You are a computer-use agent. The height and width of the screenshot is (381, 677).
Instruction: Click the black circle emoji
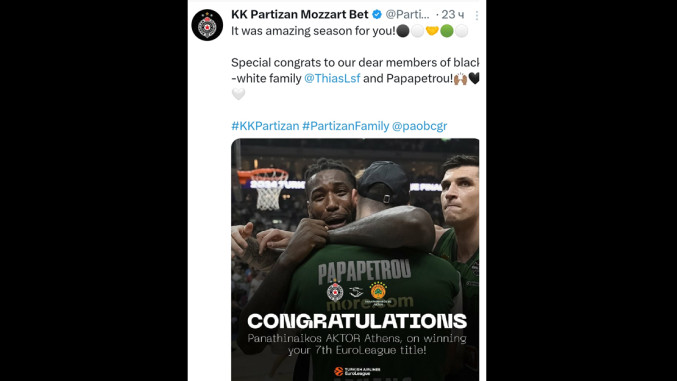tap(403, 31)
